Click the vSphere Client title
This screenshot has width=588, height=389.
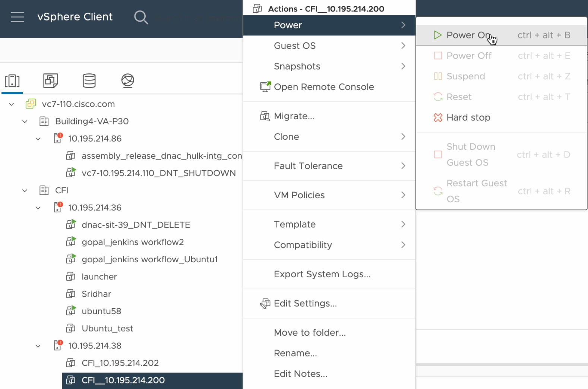75,17
